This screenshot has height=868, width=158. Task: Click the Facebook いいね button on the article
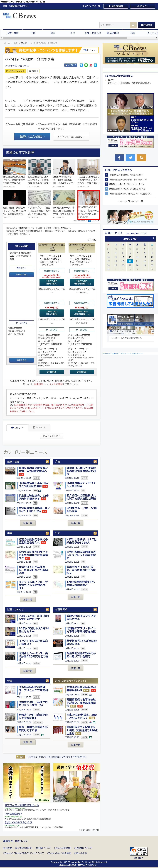71,65
